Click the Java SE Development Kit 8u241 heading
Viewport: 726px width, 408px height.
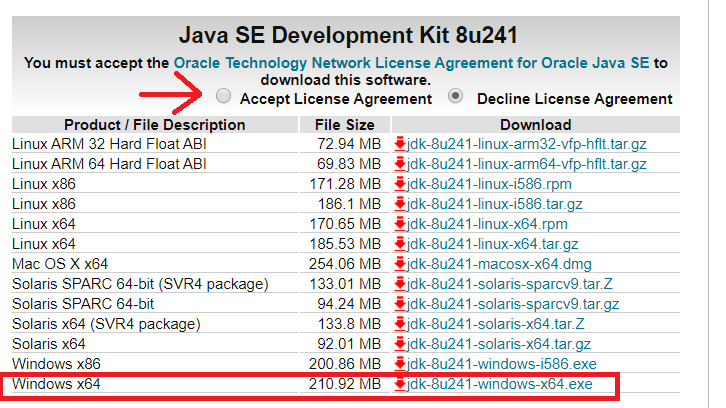(x=347, y=36)
